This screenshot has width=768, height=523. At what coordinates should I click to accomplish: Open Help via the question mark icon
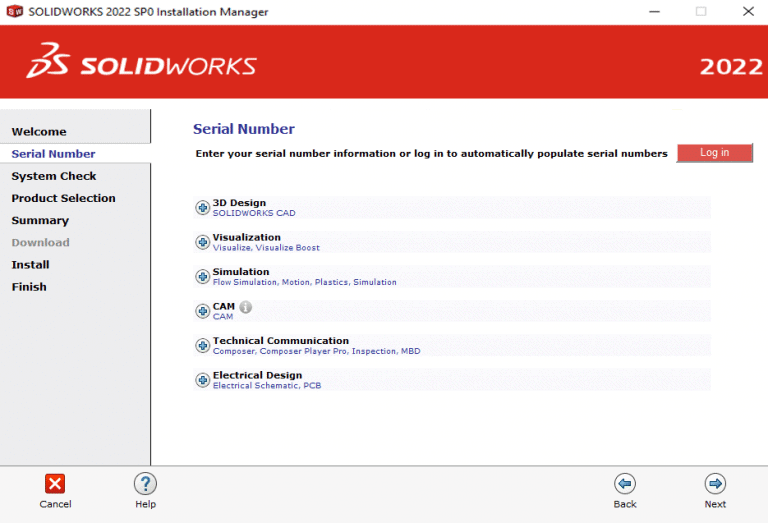click(x=145, y=484)
